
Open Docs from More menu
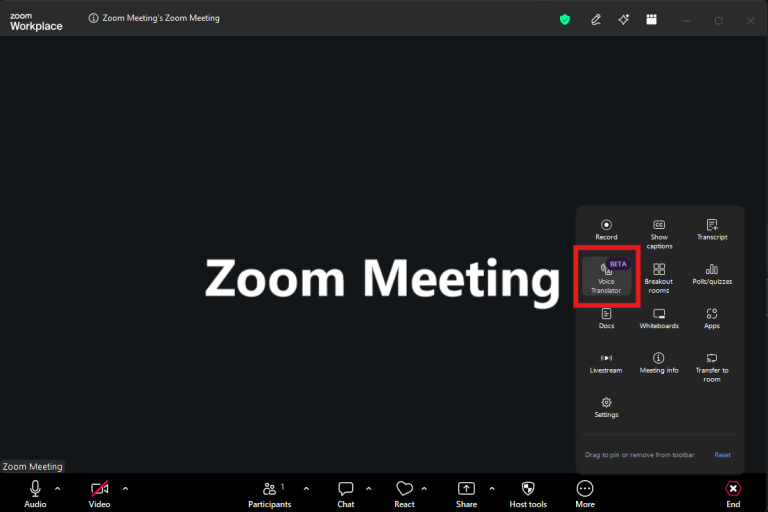[606, 318]
